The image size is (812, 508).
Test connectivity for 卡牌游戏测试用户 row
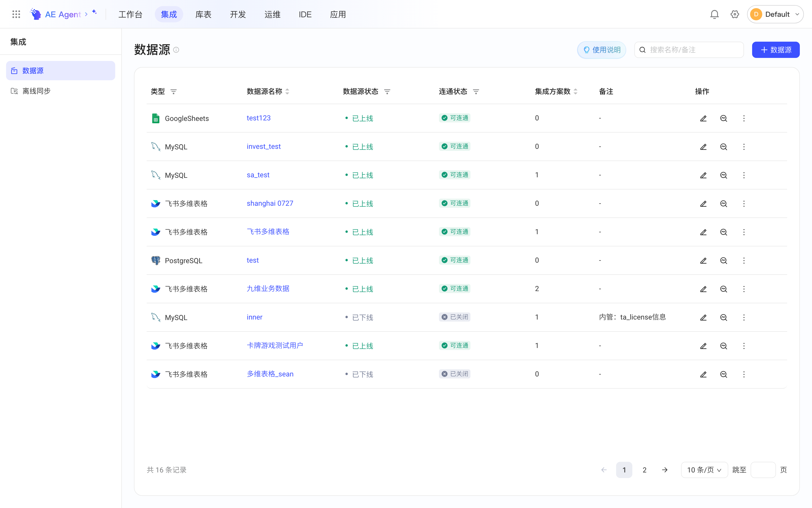point(724,346)
